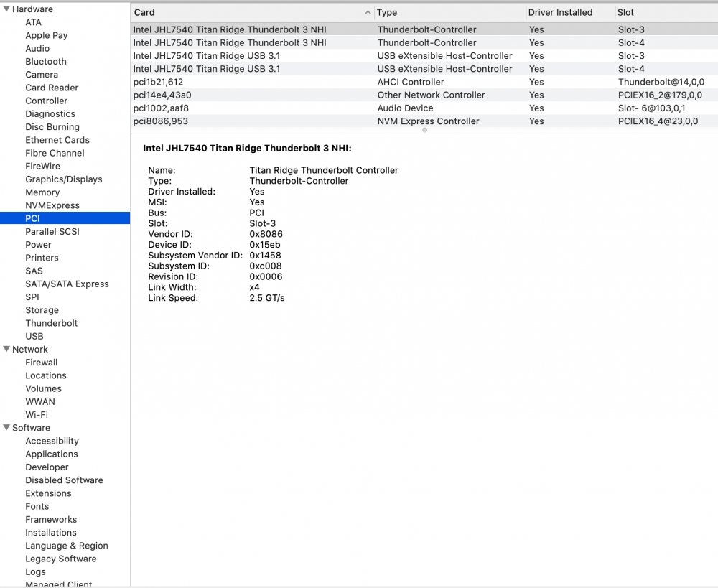Select the Thunderbolt 3 NHI Slot-3 row
Image resolution: width=718 pixels, height=588 pixels.
click(424, 29)
